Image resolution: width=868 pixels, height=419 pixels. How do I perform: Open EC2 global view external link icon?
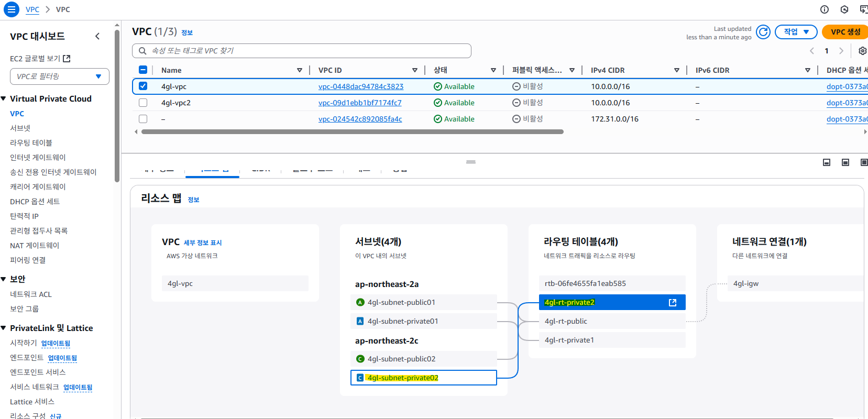67,59
